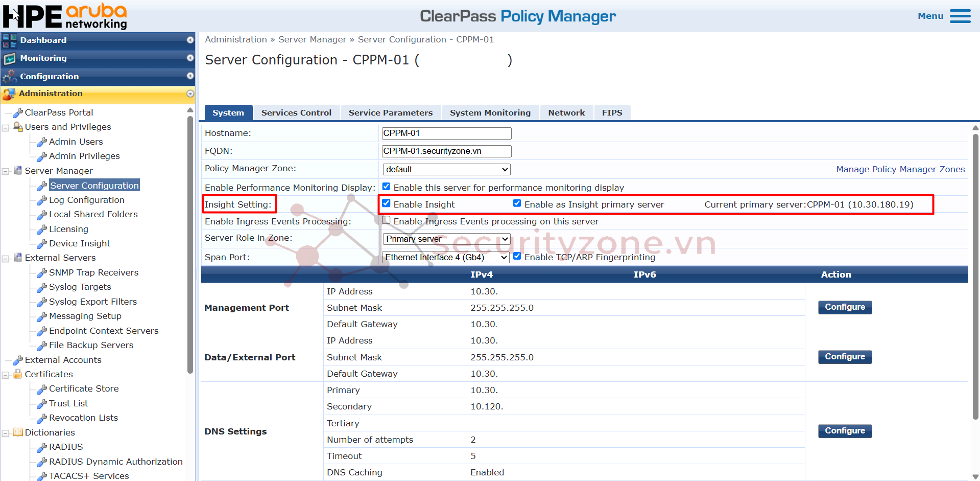The height and width of the screenshot is (481, 980).
Task: Expand the Dashboard section arrow
Action: coord(190,40)
